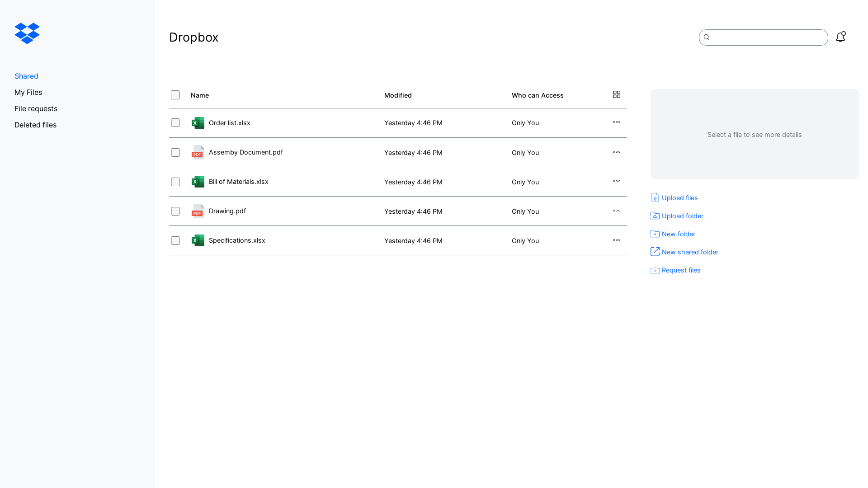Click the file details placeholder panel
This screenshot has height=488, width=868.
[755, 134]
